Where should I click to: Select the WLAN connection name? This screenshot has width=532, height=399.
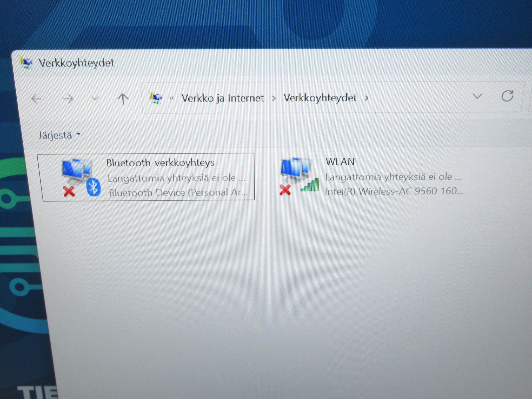[340, 162]
